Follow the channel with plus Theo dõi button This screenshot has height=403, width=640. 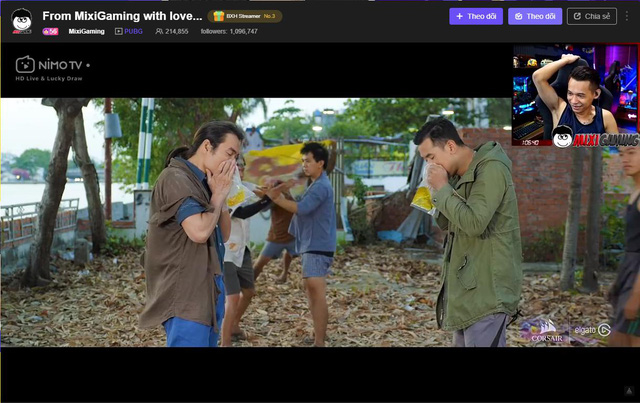(476, 16)
